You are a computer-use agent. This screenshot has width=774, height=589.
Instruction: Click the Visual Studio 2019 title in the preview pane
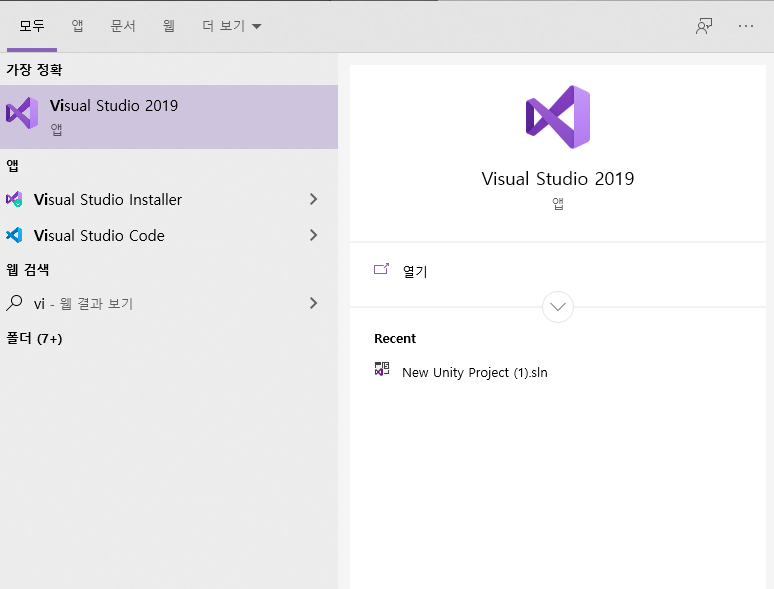click(558, 178)
